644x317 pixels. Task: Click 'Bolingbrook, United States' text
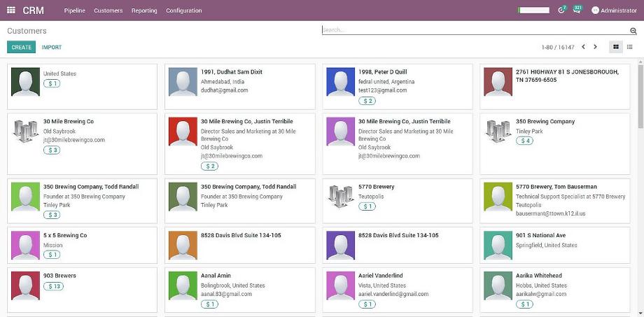click(233, 286)
